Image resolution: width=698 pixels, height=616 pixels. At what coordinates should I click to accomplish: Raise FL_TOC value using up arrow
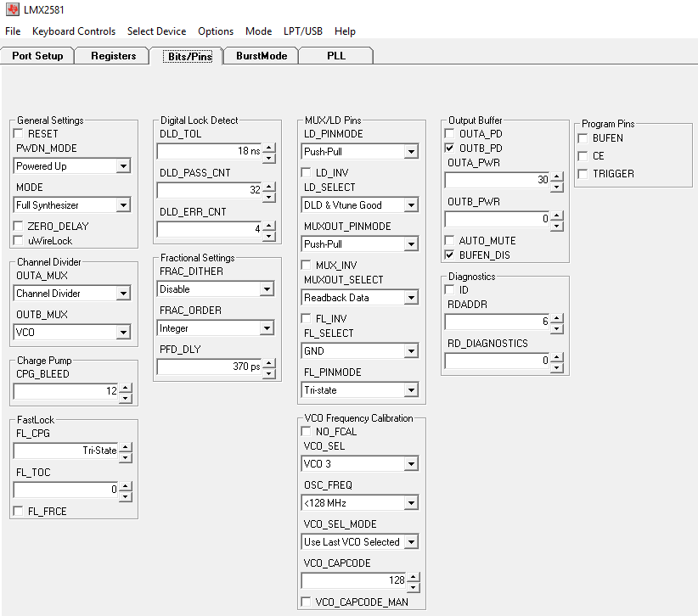click(x=126, y=486)
